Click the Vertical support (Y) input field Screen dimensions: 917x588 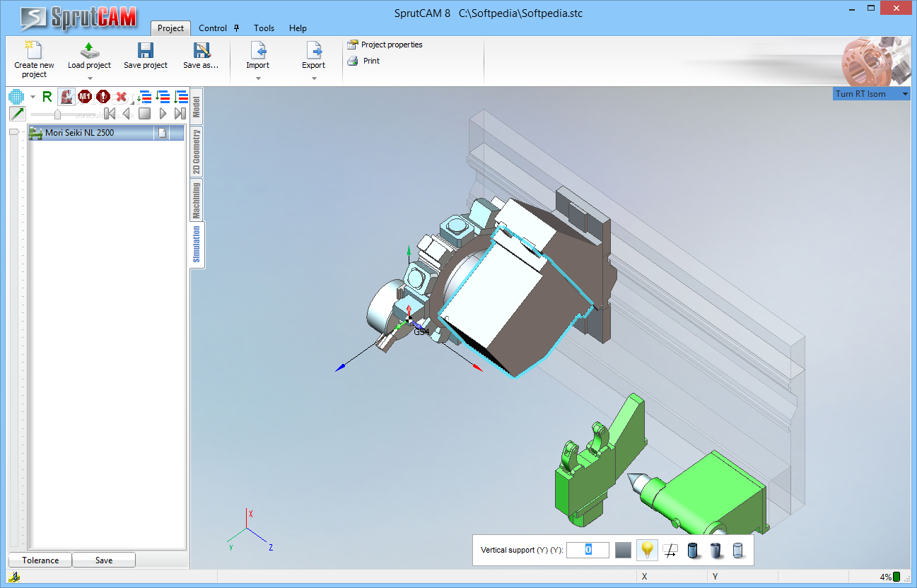588,550
